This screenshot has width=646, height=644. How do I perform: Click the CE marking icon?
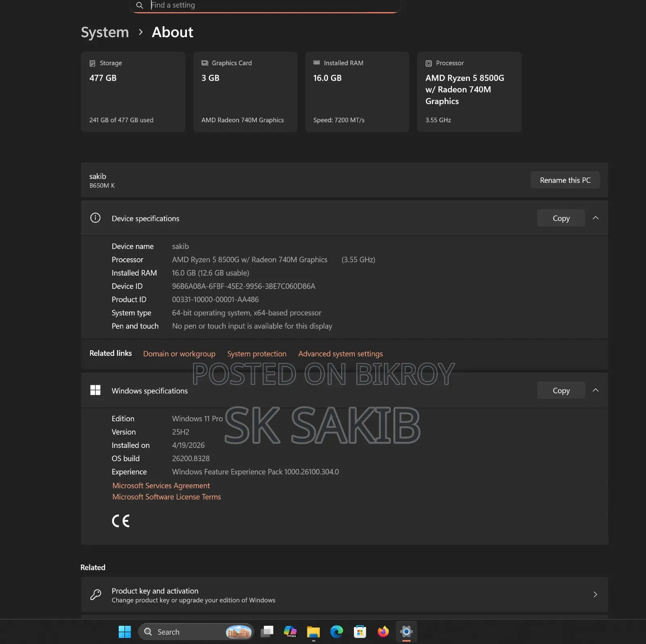tap(121, 521)
